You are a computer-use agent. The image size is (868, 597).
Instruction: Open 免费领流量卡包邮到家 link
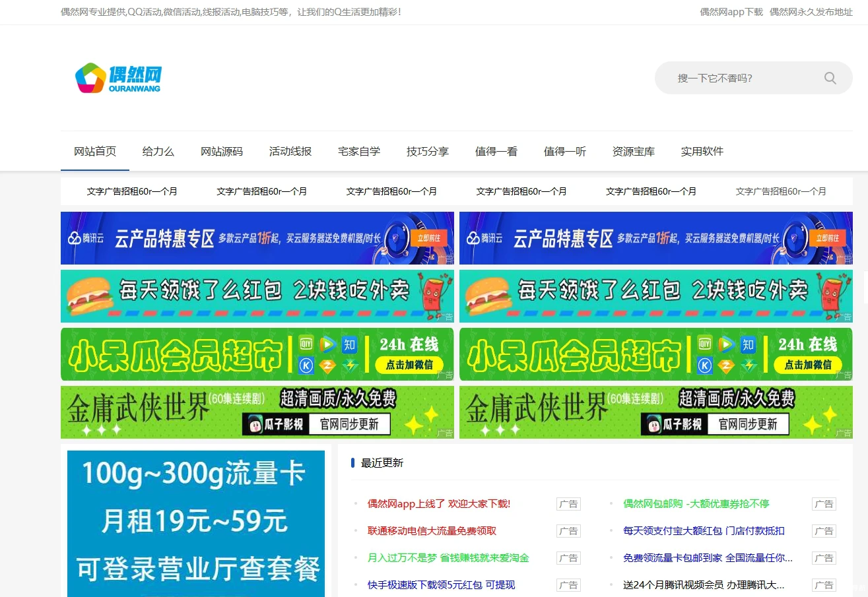point(708,558)
